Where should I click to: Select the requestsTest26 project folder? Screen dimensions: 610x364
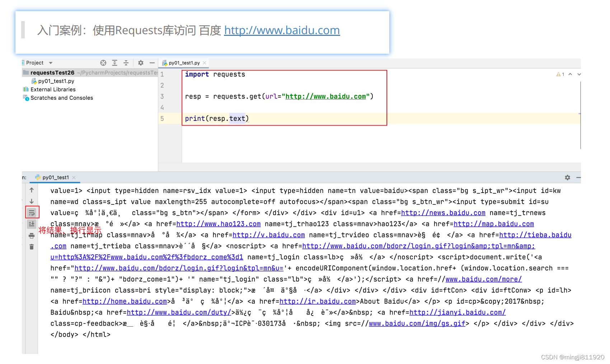(52, 72)
